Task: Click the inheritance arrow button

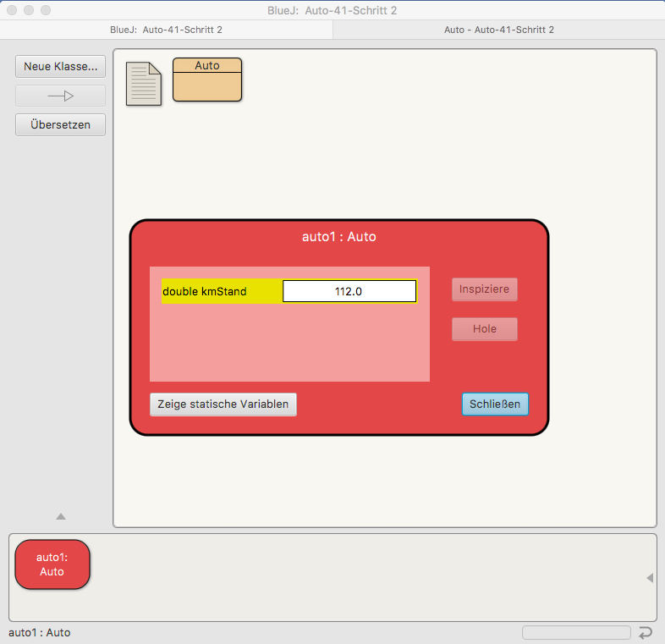Action: tap(60, 96)
